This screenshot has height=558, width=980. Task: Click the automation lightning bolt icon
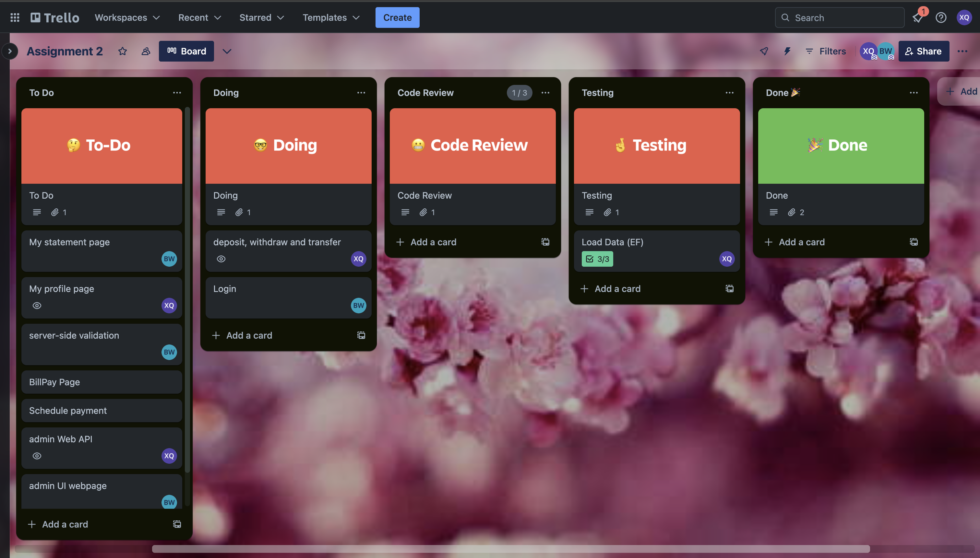pyautogui.click(x=787, y=51)
